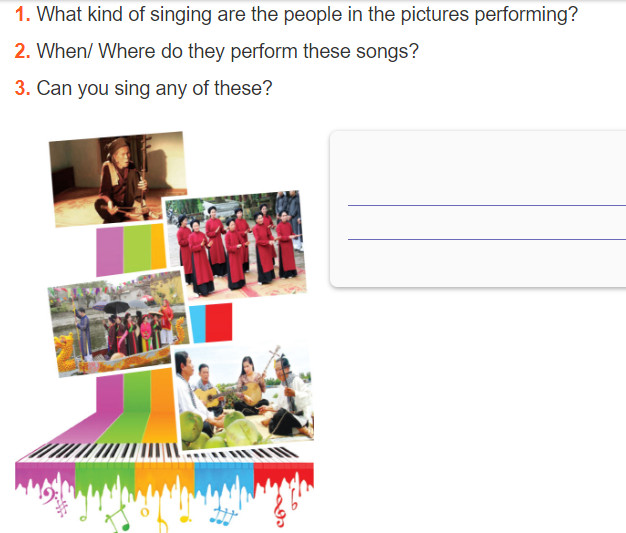Click the green stripe below the old man photo
The width and height of the screenshot is (626, 533).
[x=138, y=248]
